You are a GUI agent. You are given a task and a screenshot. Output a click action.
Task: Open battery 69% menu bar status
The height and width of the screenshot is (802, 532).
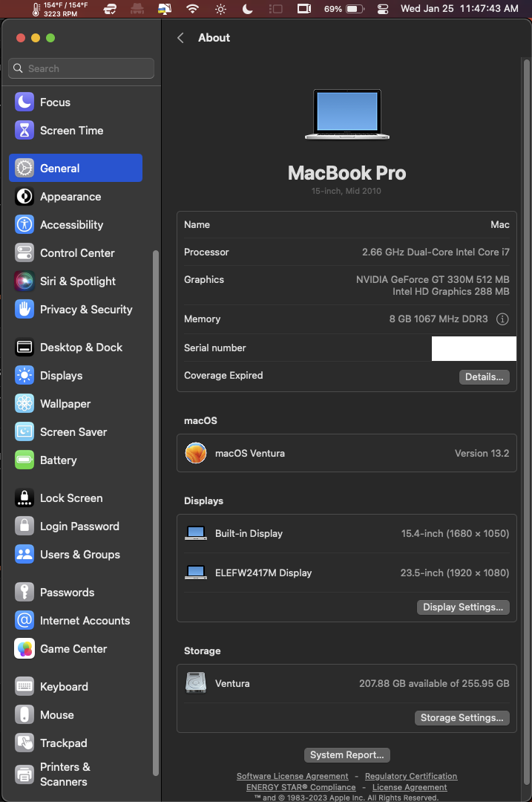click(344, 9)
